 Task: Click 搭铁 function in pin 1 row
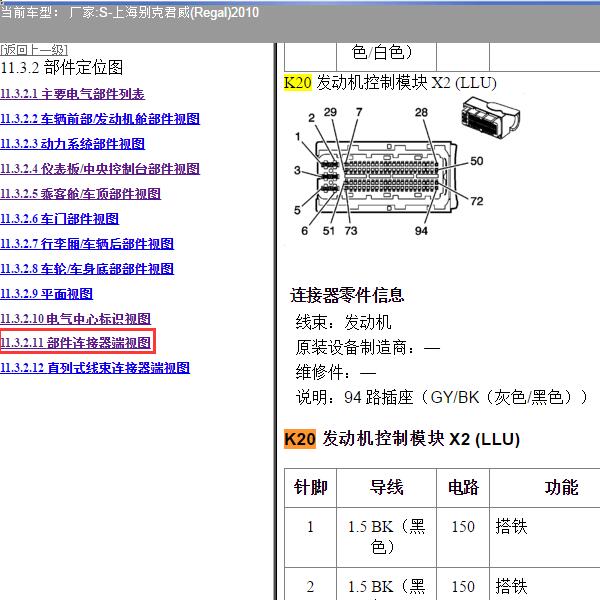point(512,527)
